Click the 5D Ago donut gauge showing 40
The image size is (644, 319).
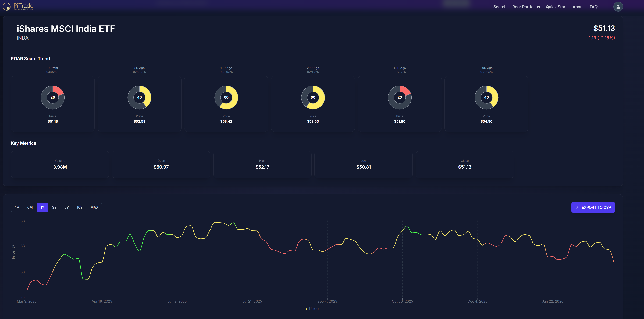coord(139,97)
